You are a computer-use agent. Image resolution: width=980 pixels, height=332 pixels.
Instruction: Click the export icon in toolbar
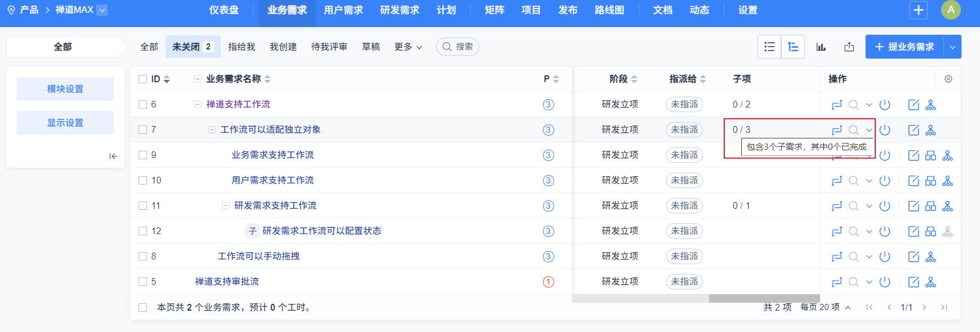(x=849, y=47)
